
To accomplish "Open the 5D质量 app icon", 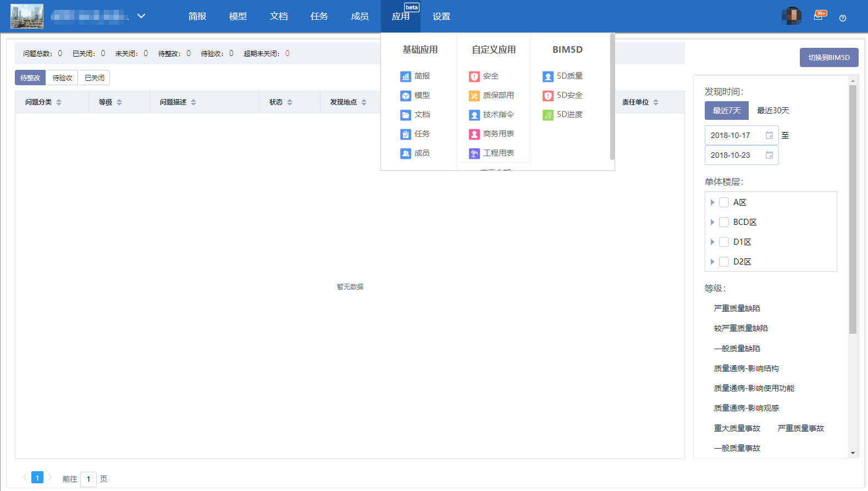I will (548, 76).
